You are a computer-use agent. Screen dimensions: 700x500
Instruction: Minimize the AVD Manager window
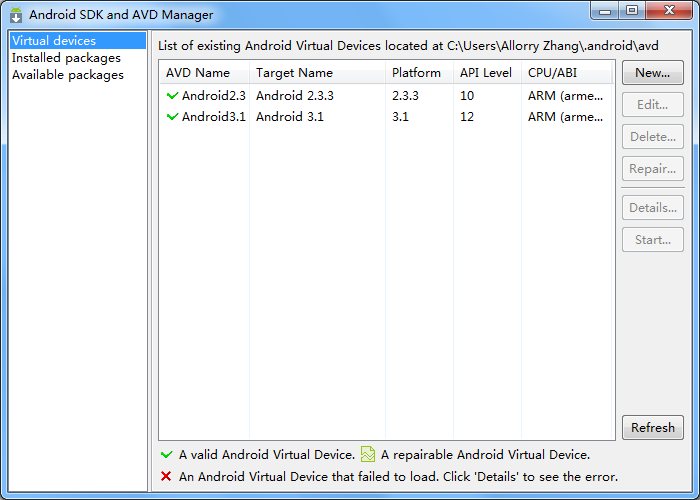(x=605, y=11)
